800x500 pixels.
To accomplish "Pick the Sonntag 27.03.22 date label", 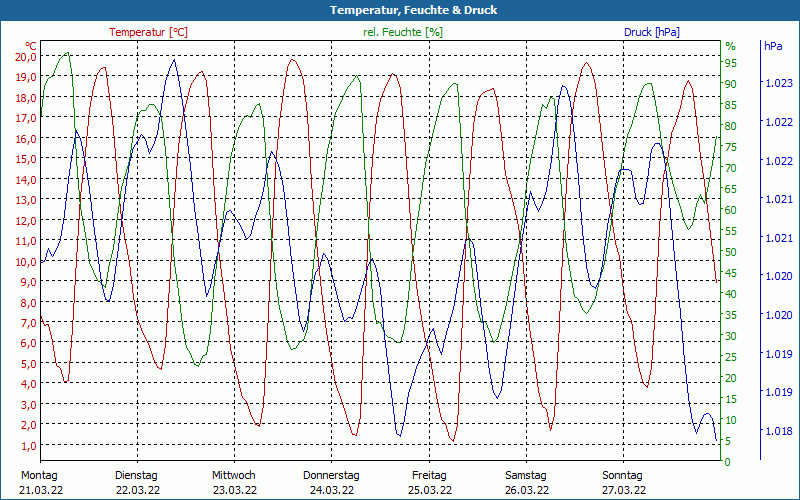I will coord(622,482).
